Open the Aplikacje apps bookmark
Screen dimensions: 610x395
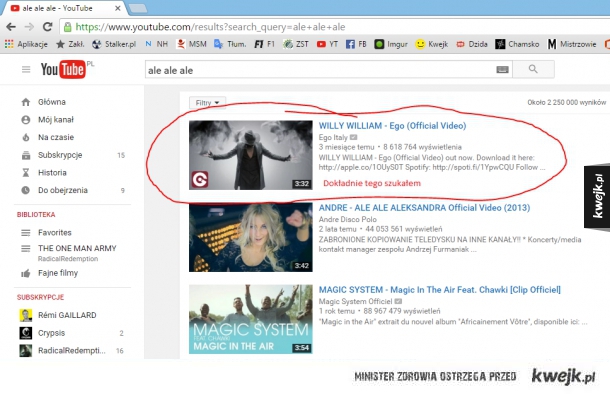(26, 44)
